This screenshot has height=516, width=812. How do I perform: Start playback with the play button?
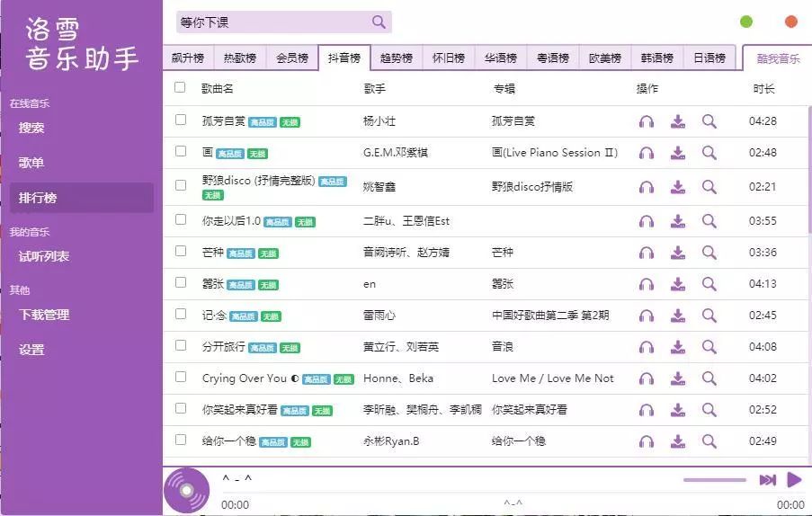[x=794, y=480]
